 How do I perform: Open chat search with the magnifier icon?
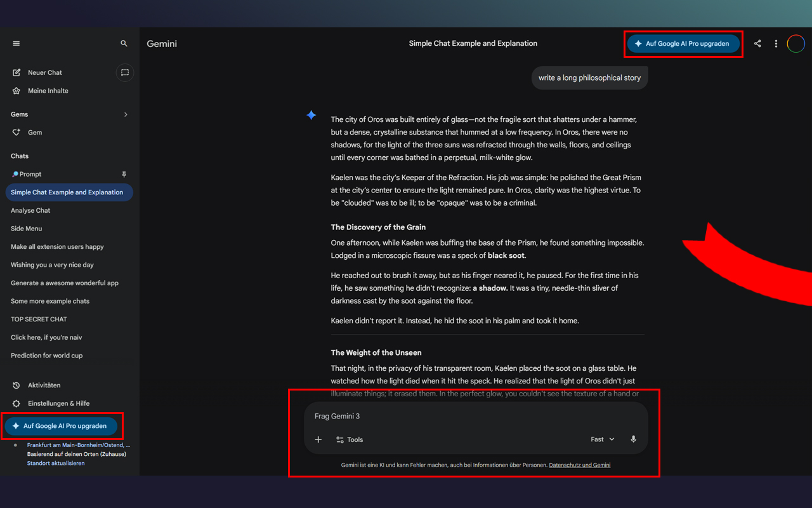[x=124, y=44]
